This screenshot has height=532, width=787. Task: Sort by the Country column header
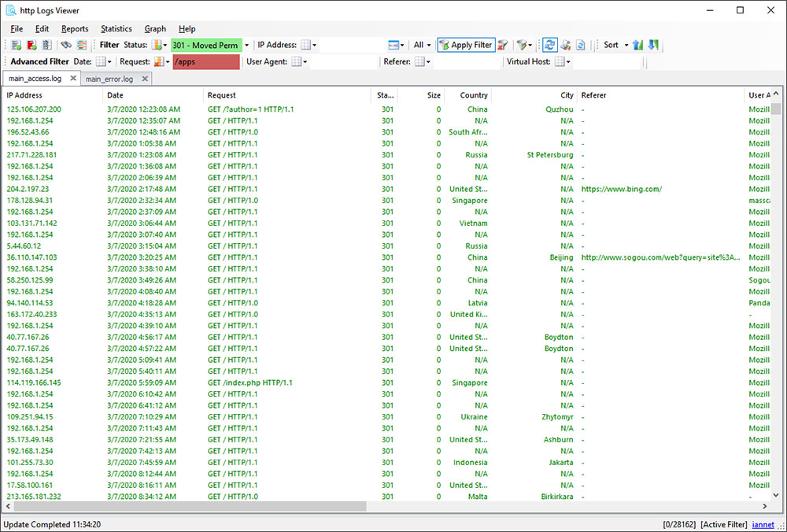469,95
